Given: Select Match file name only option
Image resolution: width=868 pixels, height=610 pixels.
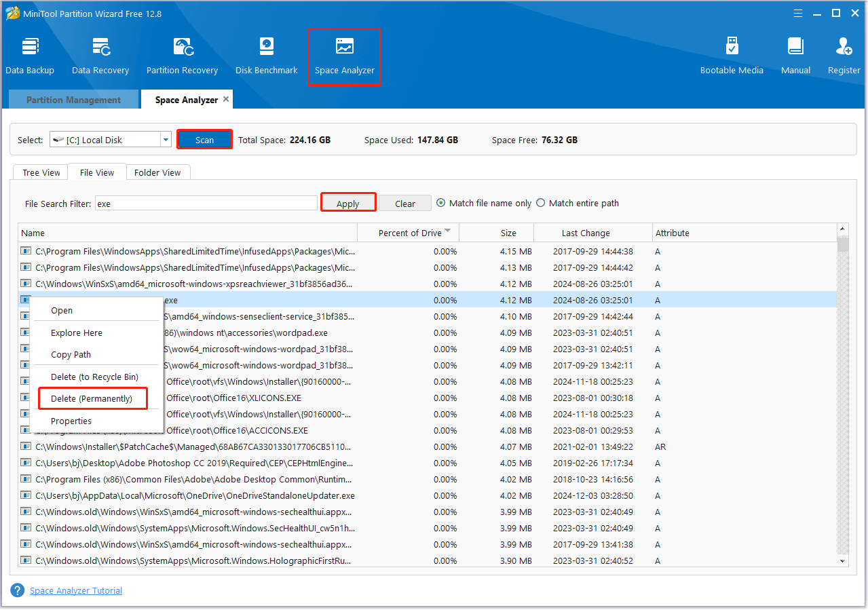Looking at the screenshot, I should click(441, 203).
